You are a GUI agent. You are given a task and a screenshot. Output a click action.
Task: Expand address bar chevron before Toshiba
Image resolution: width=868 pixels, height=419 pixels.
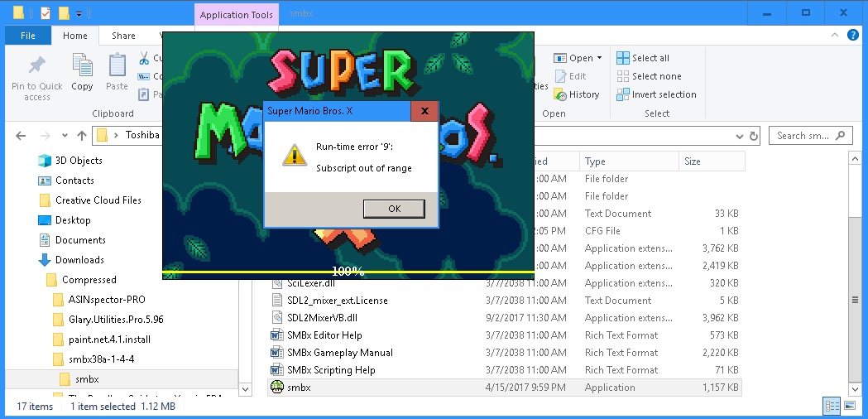[x=116, y=135]
